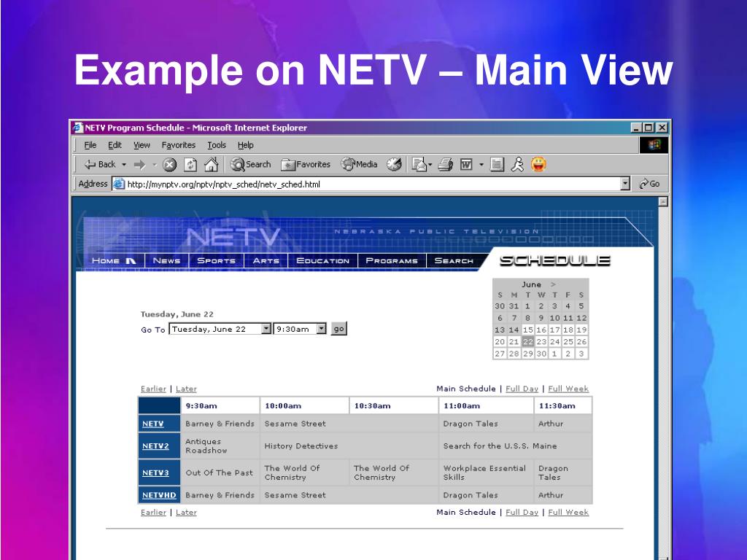Launch the Messenger running figure icon
The width and height of the screenshot is (747, 560).
pos(517,165)
